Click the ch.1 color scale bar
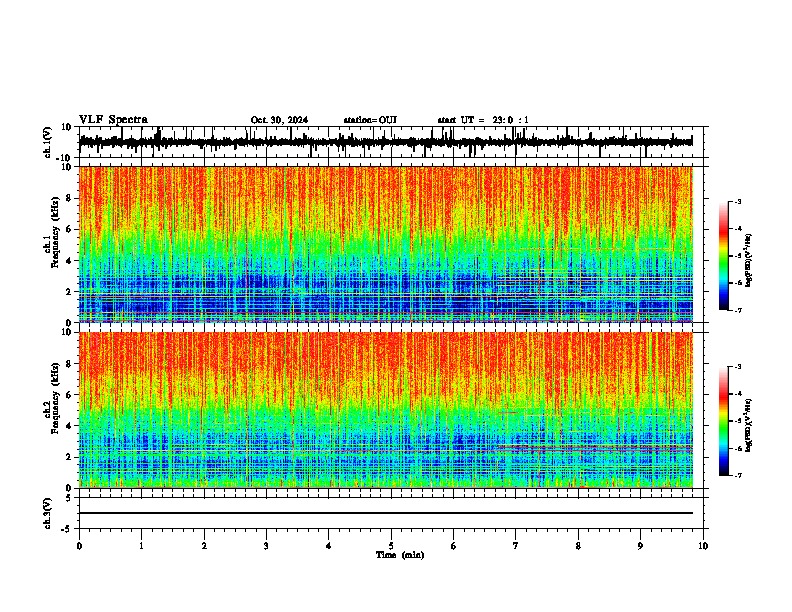Screen dimensions: 792x612 click(724, 256)
